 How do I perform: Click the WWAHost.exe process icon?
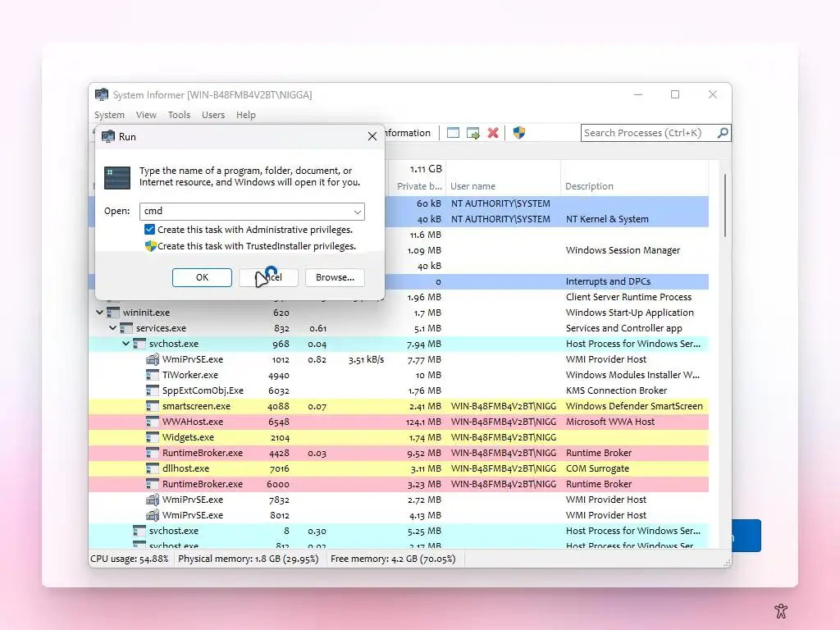point(153,422)
